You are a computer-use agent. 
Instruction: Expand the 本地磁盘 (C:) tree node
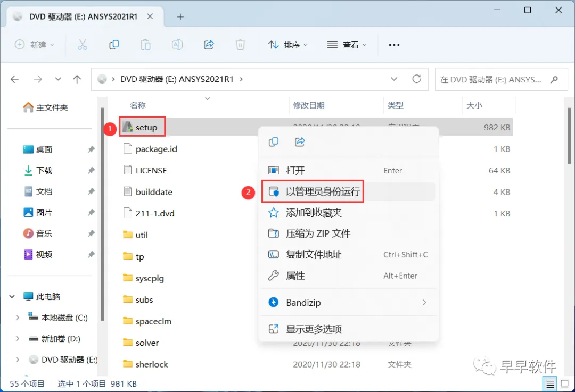tap(17, 318)
